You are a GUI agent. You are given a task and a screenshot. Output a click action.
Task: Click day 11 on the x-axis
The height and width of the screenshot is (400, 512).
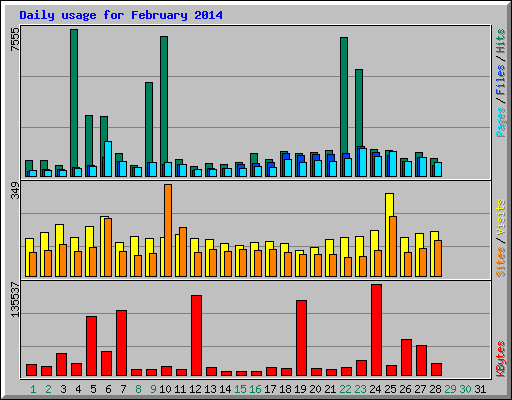(180, 389)
